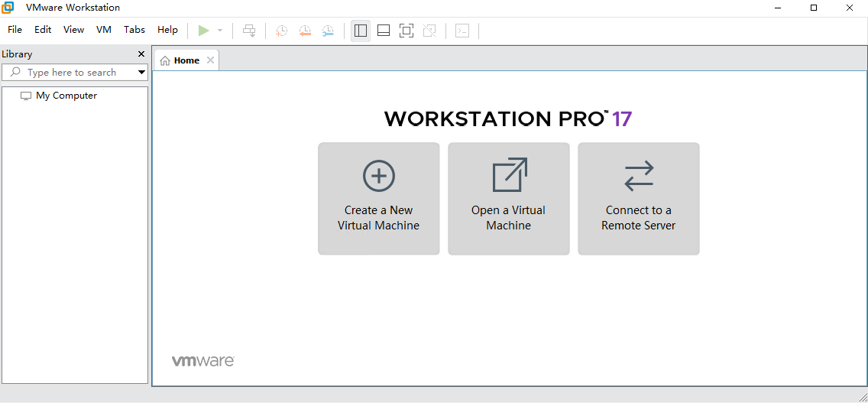868x403 pixels.
Task: Open the VM menu
Action: coord(104,30)
